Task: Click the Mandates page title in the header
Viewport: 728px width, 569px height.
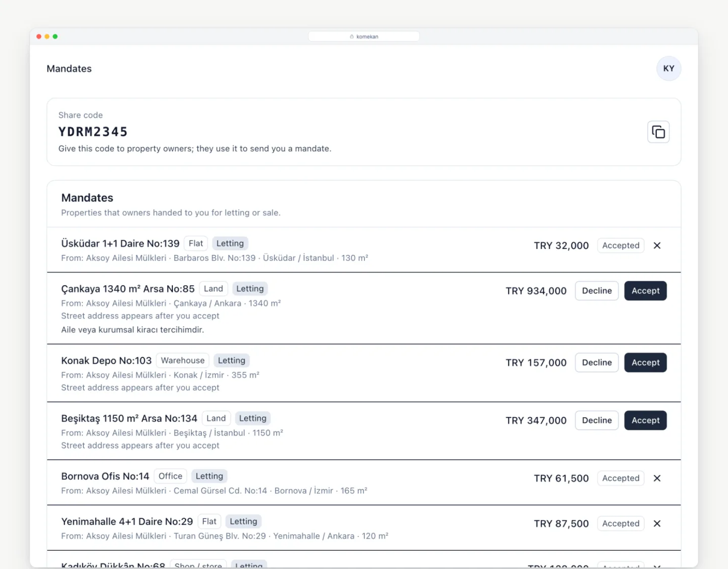Action: (x=69, y=68)
